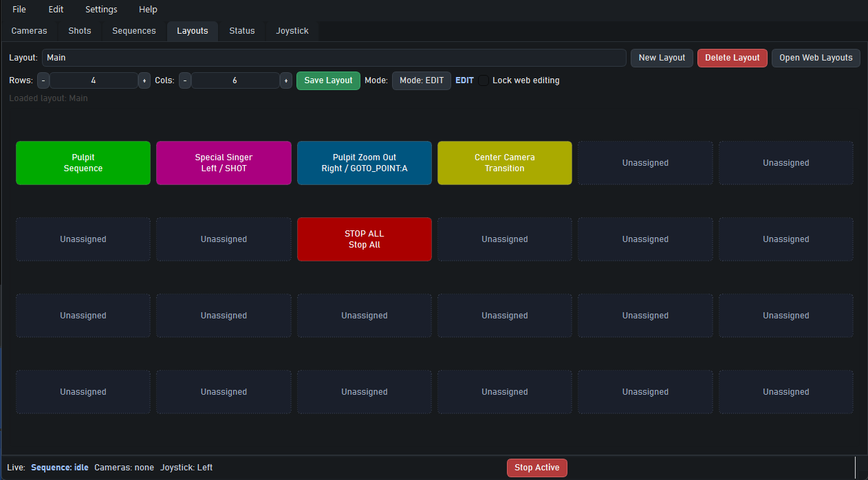Create a New Layout

pyautogui.click(x=661, y=58)
